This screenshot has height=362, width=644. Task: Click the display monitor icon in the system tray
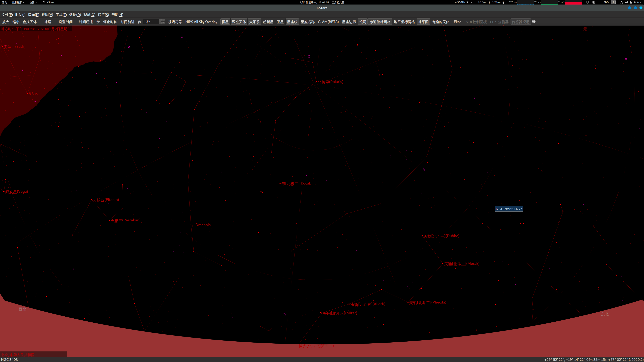587,2
